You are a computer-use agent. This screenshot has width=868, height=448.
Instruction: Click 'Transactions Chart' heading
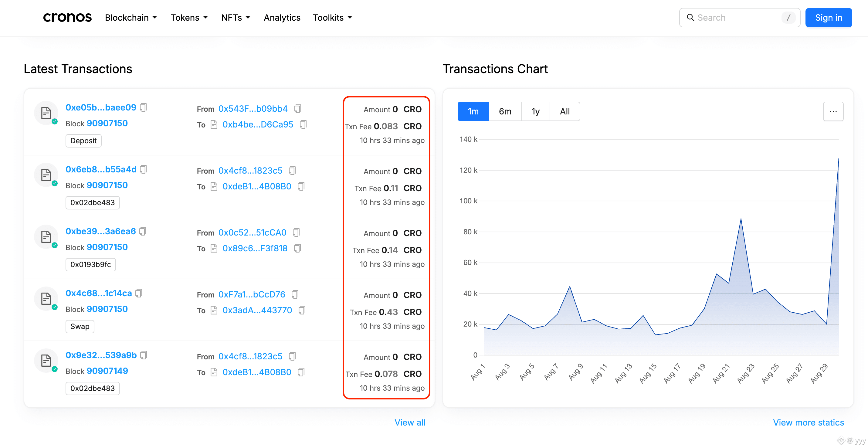[x=495, y=69]
